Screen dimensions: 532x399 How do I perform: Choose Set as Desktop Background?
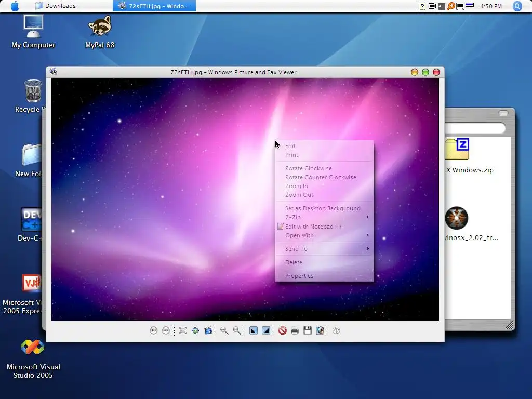pos(324,208)
